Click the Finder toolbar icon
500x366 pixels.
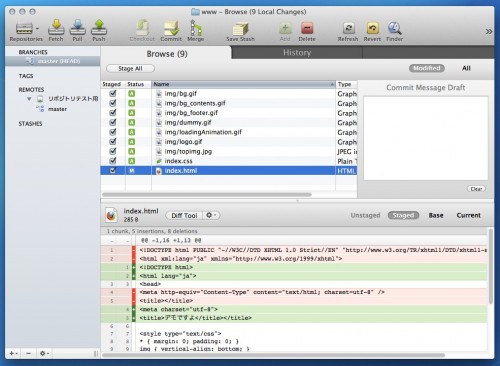[x=395, y=28]
